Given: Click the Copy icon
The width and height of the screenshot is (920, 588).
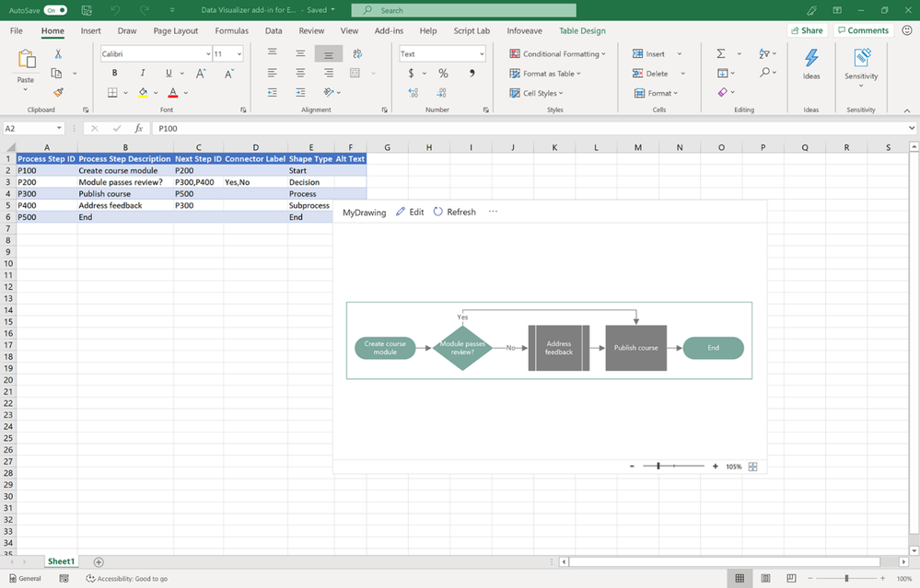Looking at the screenshot, I should [57, 74].
